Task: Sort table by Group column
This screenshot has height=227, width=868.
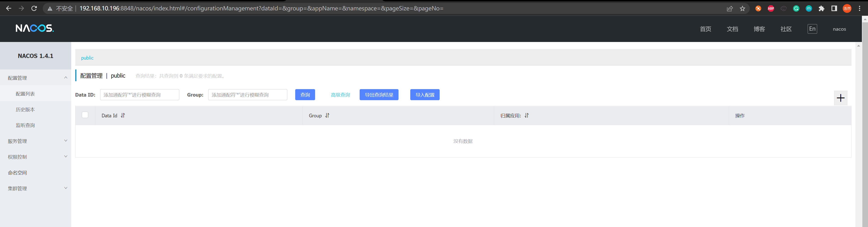Action: point(327,115)
